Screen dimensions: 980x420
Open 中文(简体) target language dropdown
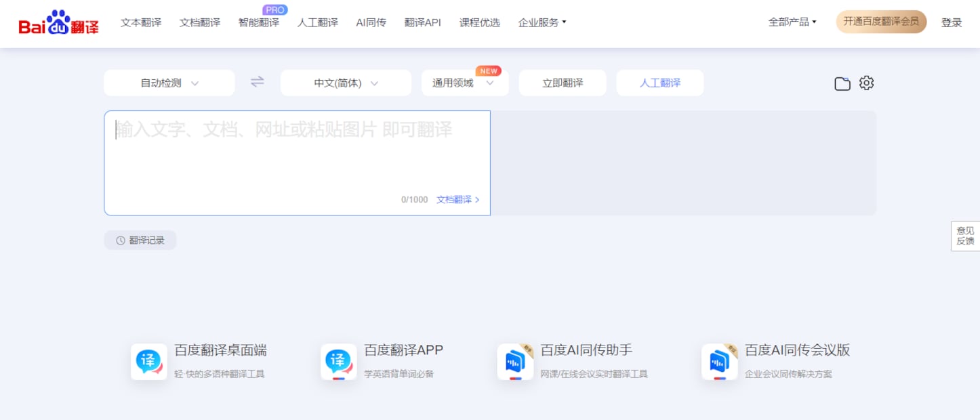click(346, 83)
